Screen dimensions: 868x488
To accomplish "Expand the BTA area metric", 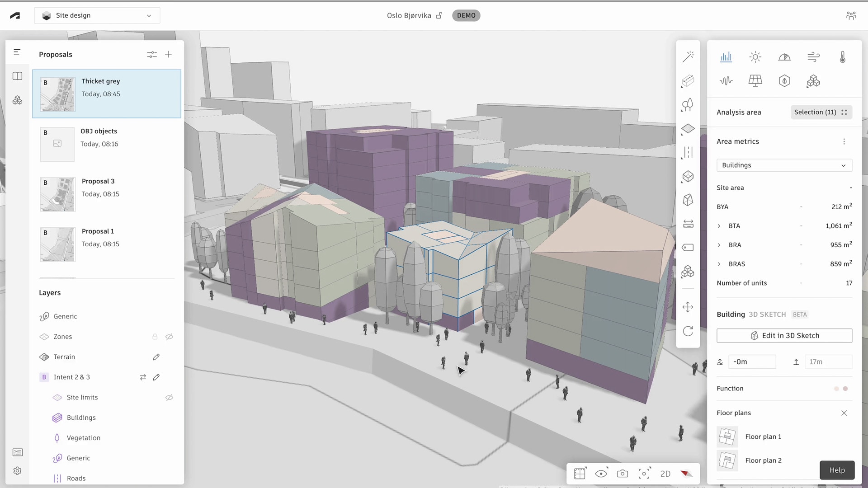I will point(720,225).
